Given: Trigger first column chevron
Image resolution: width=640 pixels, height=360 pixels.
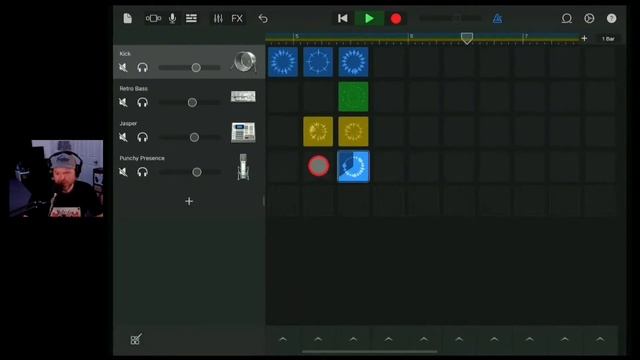Looking at the screenshot, I should coord(283,339).
